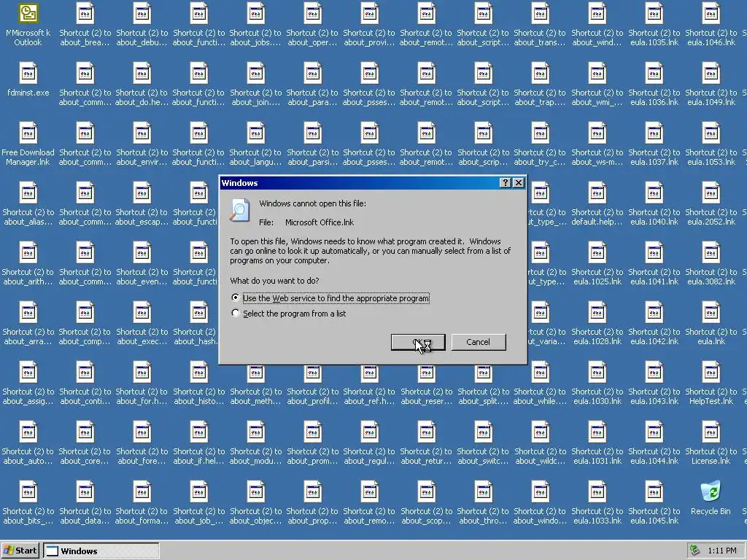The image size is (747, 560).
Task: Select the eula.1042.lnk shortcut icon
Action: point(654,312)
